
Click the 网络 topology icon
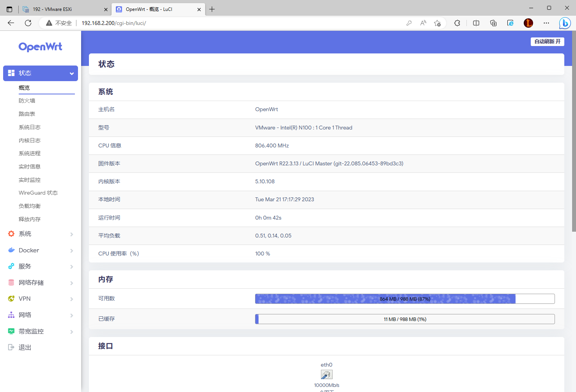[11, 315]
